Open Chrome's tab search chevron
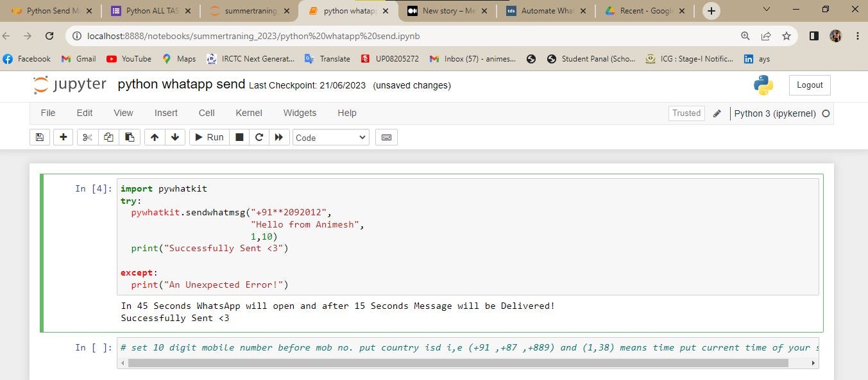 click(x=767, y=10)
